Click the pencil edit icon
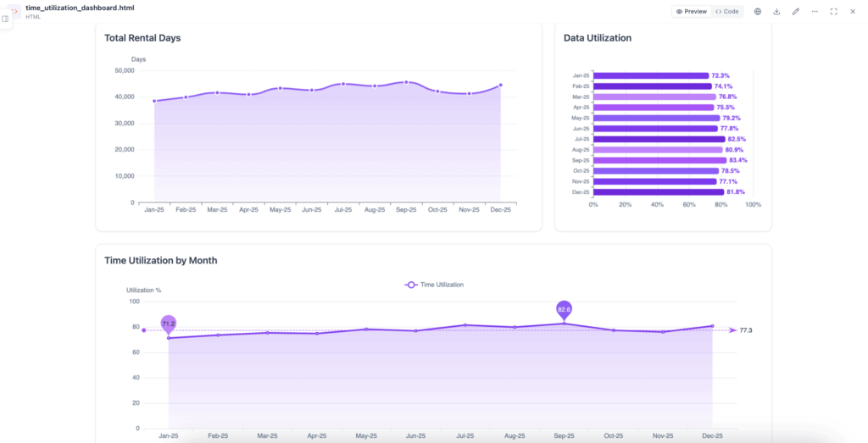 click(795, 12)
